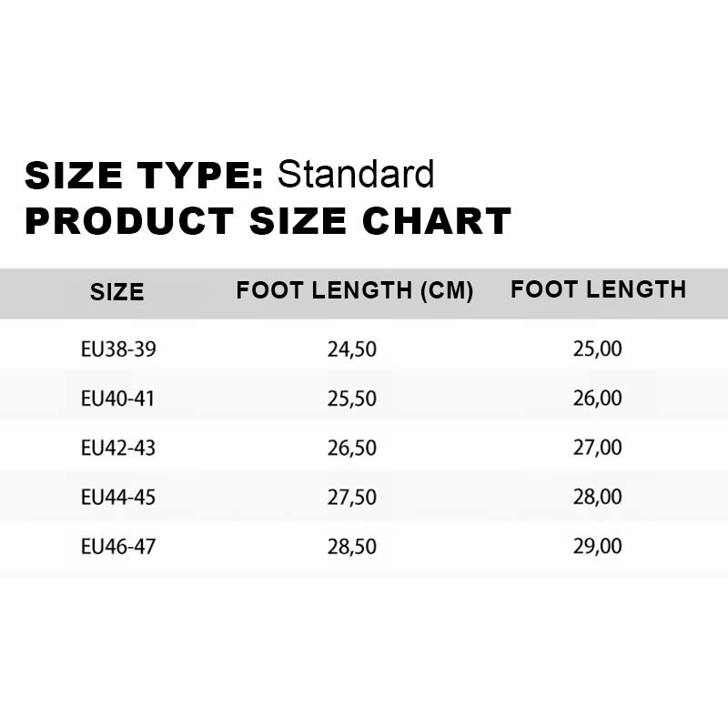The image size is (728, 728).
Task: Click the "SIZE TYPE:" heading text
Action: [144, 175]
